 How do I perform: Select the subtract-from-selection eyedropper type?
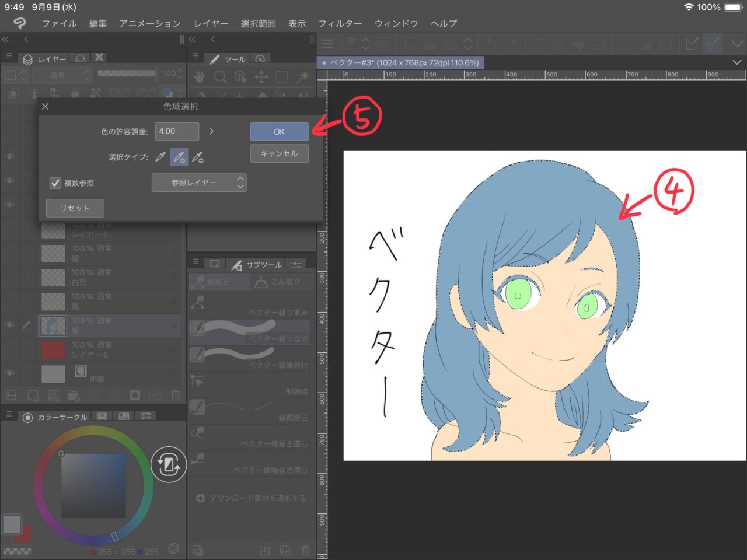click(x=198, y=157)
